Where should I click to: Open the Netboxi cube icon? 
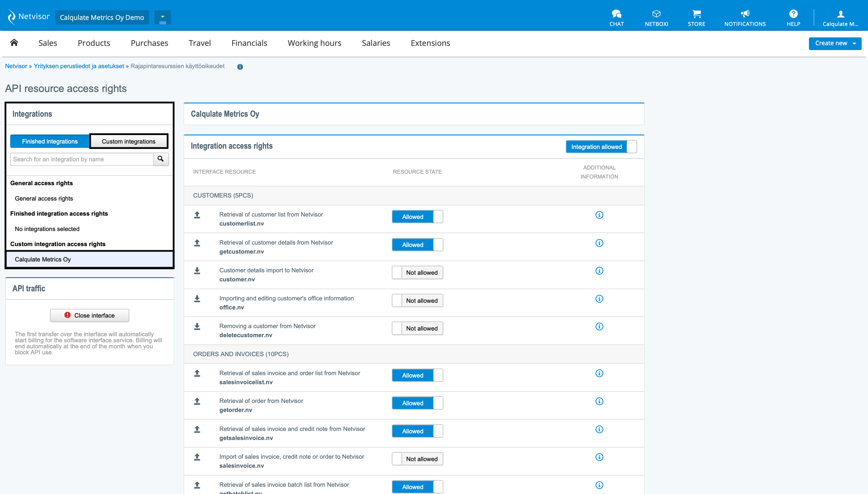[656, 14]
